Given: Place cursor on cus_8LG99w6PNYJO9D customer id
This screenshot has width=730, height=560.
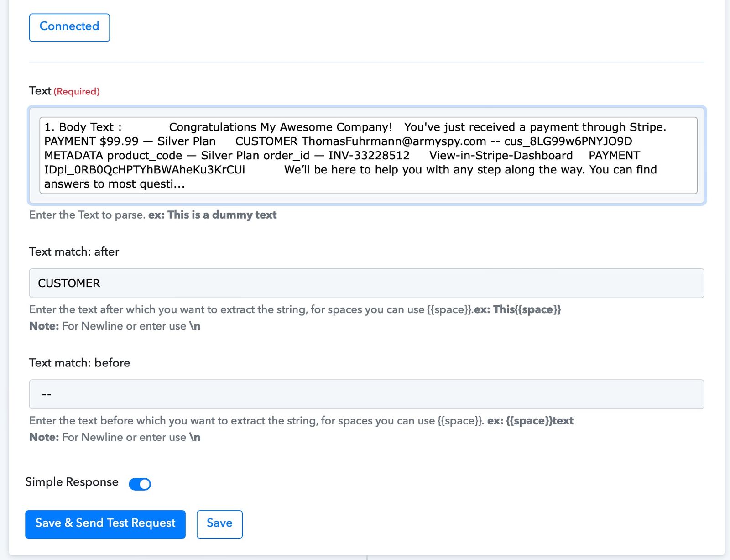Looking at the screenshot, I should tap(568, 141).
